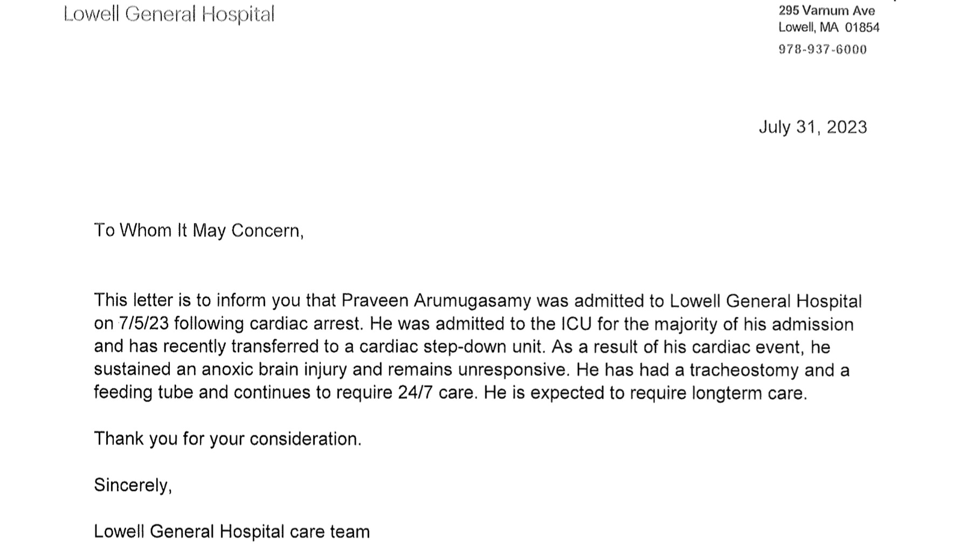Click the Sincerely closing line

click(133, 485)
